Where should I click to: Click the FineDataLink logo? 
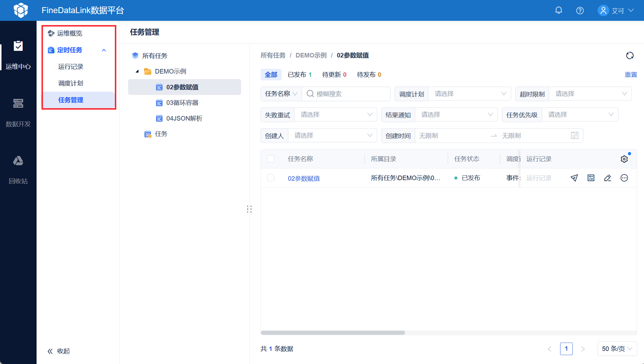click(x=21, y=10)
